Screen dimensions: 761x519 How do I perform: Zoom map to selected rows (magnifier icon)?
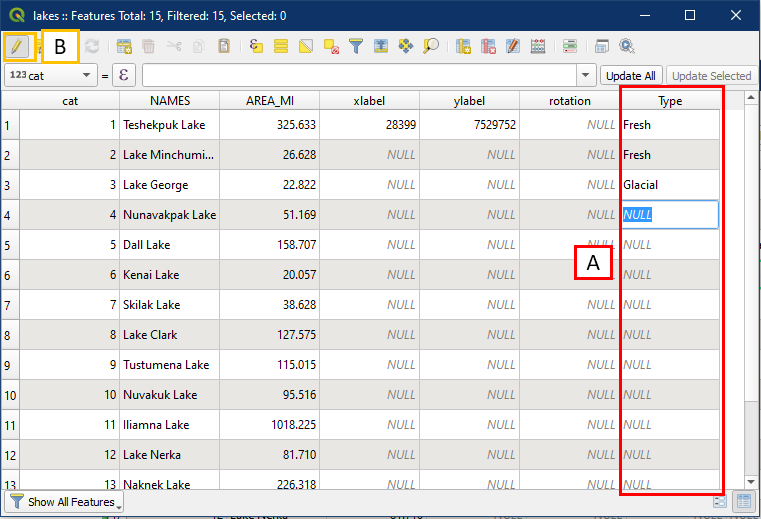[431, 46]
